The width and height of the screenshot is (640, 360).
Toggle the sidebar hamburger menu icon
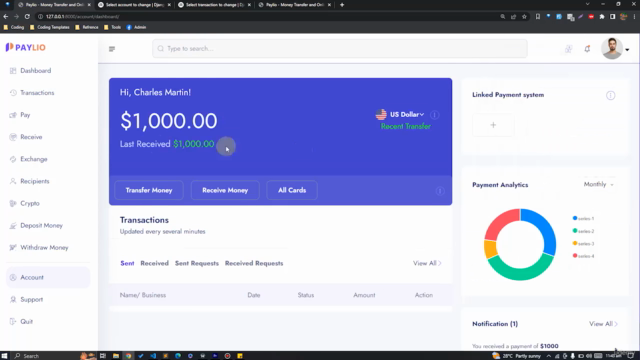112,49
